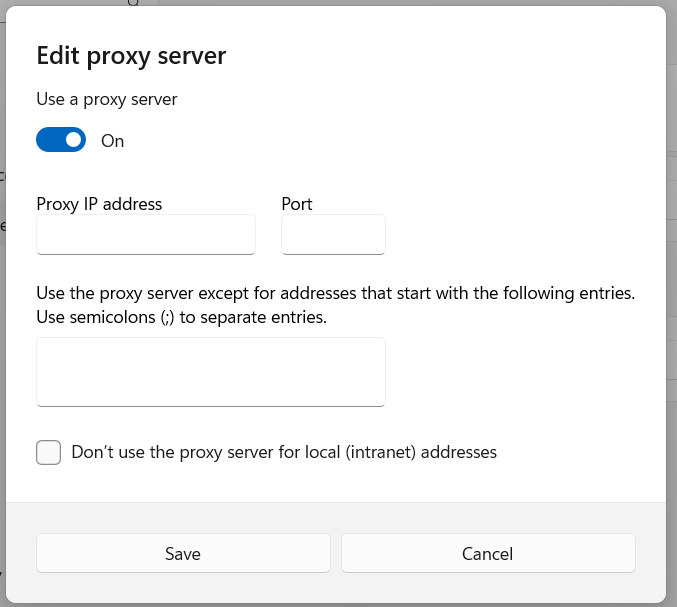Click the white knob of the proxy switch
Screen dimensions: 677x607
pyautogui.click(x=73, y=140)
